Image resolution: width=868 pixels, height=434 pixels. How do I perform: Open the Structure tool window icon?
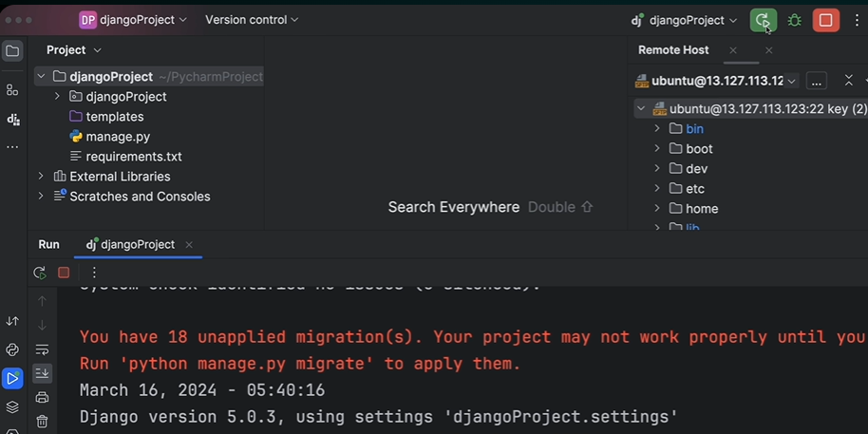(12, 89)
